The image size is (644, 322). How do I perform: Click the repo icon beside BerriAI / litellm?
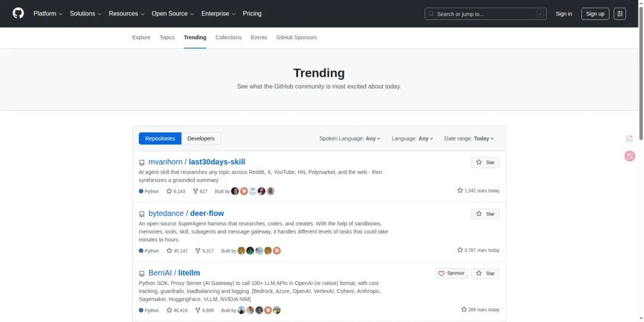point(142,274)
